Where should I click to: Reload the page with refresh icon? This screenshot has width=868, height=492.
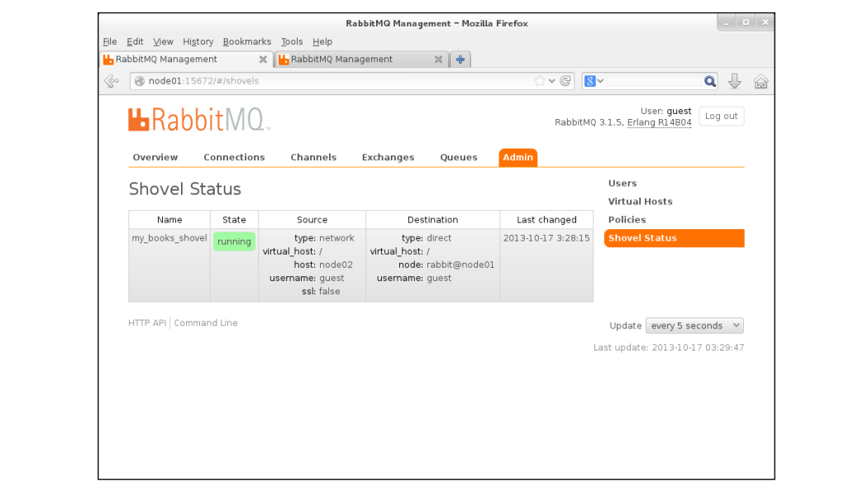tap(565, 81)
